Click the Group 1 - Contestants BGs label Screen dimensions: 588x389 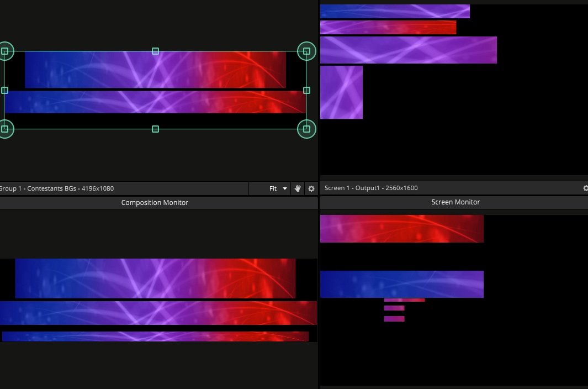pos(56,188)
